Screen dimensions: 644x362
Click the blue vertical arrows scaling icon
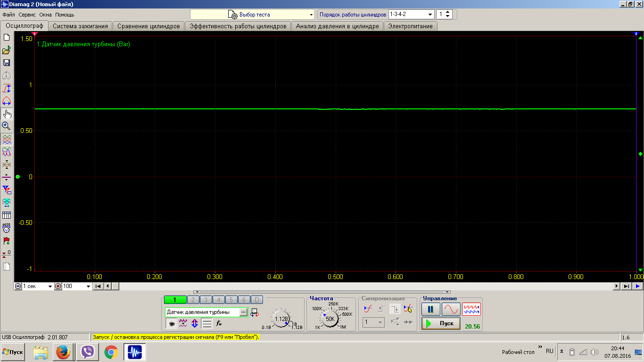point(195,323)
